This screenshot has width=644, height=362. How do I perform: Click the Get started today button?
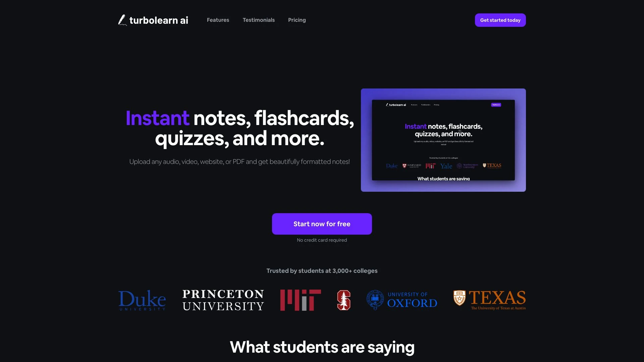pyautogui.click(x=500, y=20)
